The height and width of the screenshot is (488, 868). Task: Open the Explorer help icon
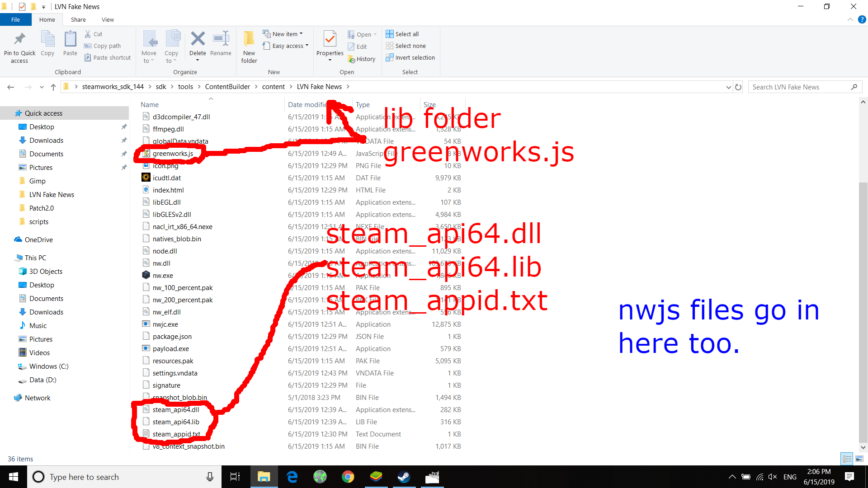pyautogui.click(x=862, y=19)
